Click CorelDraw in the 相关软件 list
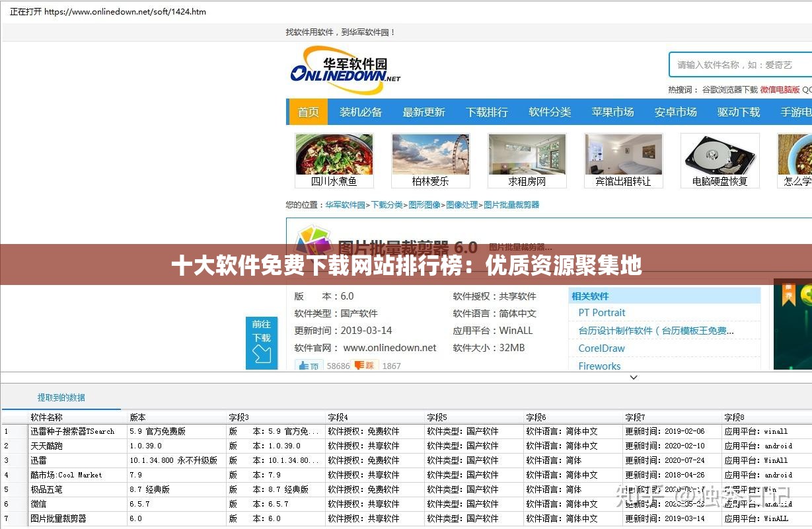Image resolution: width=812 pixels, height=529 pixels. click(602, 348)
